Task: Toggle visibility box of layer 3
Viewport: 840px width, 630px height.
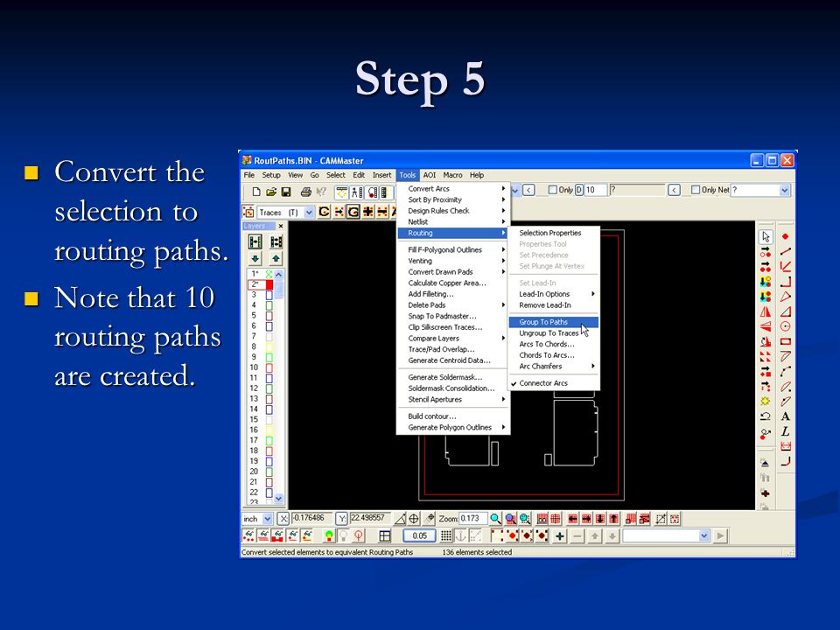Action: [269, 295]
